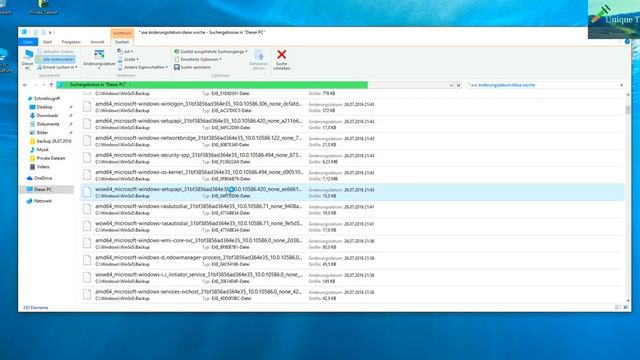The width and height of the screenshot is (640, 360).
Task: Click the Suchtools contextual tab header
Action: coord(122,33)
